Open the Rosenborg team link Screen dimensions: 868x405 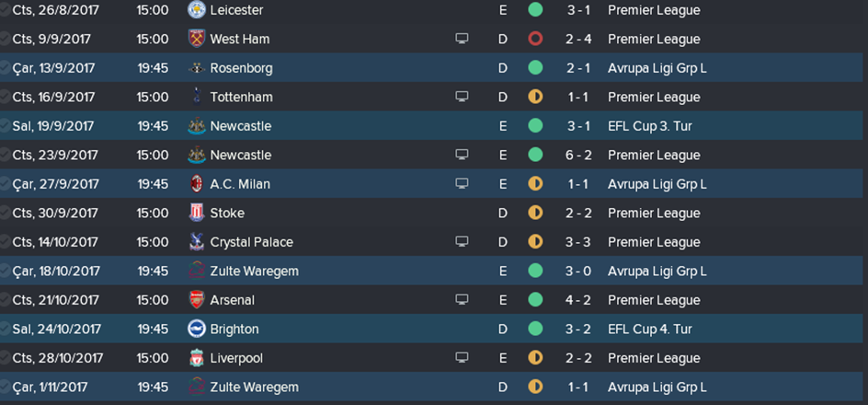click(x=241, y=68)
